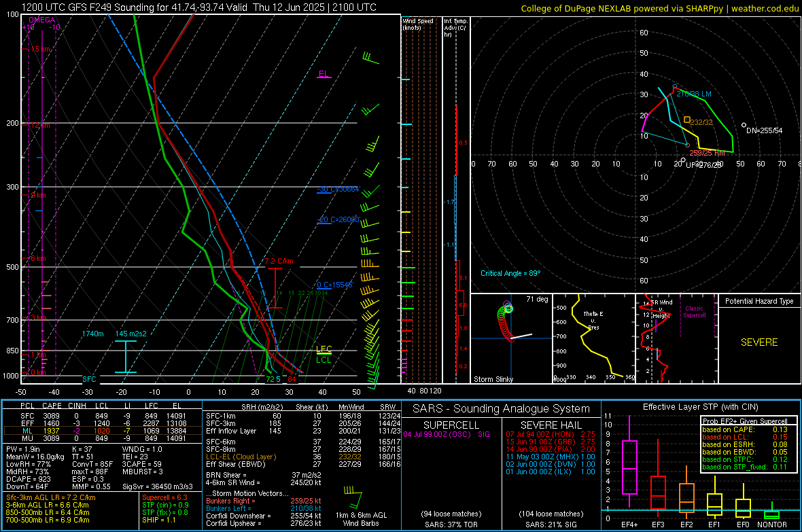The image size is (802, 532).
Task: Click the yellow SEVERE hazard text
Action: (x=759, y=342)
